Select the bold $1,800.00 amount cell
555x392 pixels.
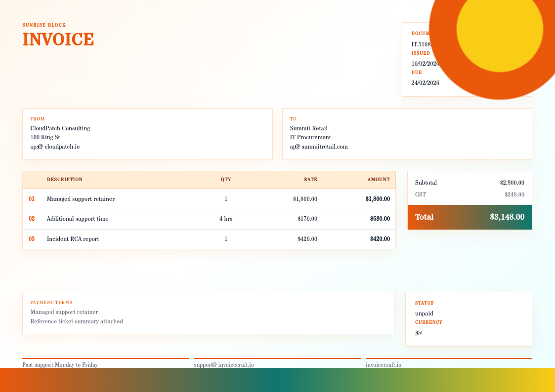tap(378, 199)
